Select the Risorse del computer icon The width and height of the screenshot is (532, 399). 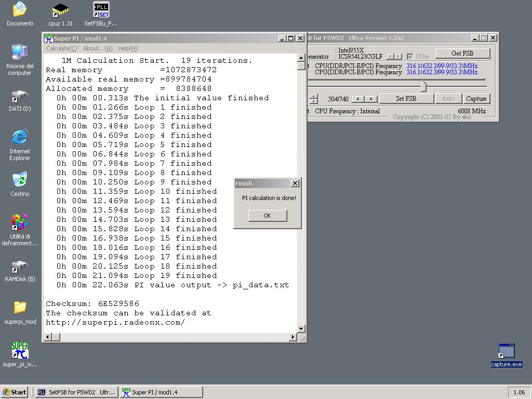pos(20,52)
